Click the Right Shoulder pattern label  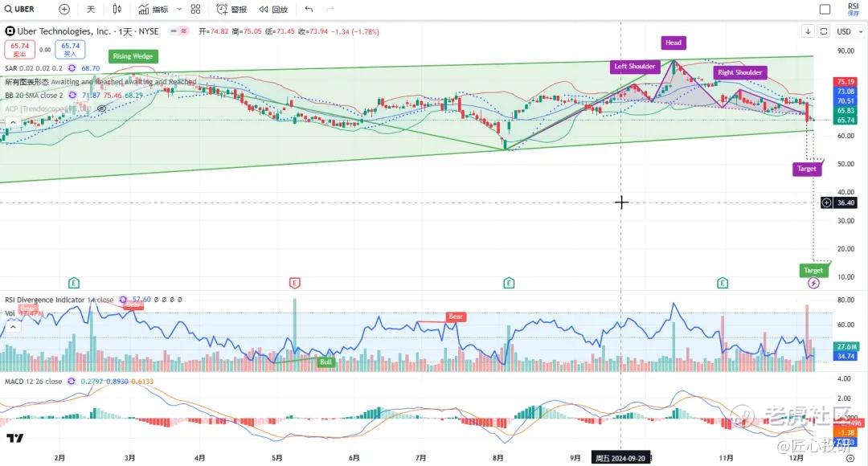[739, 72]
